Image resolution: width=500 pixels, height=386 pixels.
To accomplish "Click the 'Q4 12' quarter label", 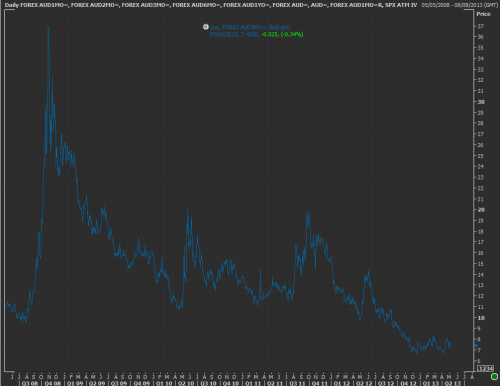I will tap(409, 383).
